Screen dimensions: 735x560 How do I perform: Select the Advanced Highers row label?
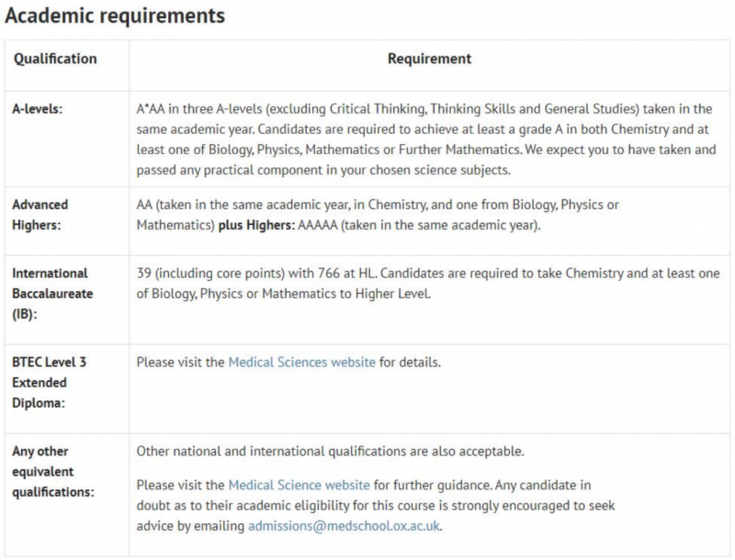click(x=40, y=215)
